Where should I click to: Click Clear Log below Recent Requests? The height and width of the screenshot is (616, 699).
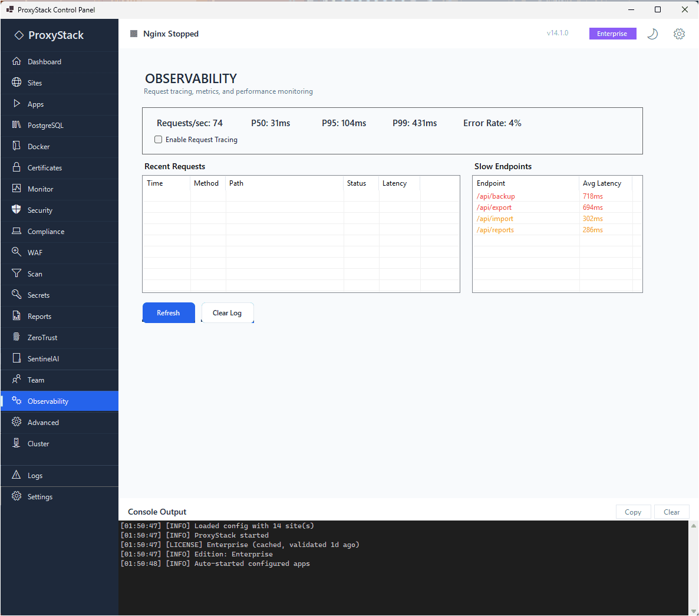[227, 312]
